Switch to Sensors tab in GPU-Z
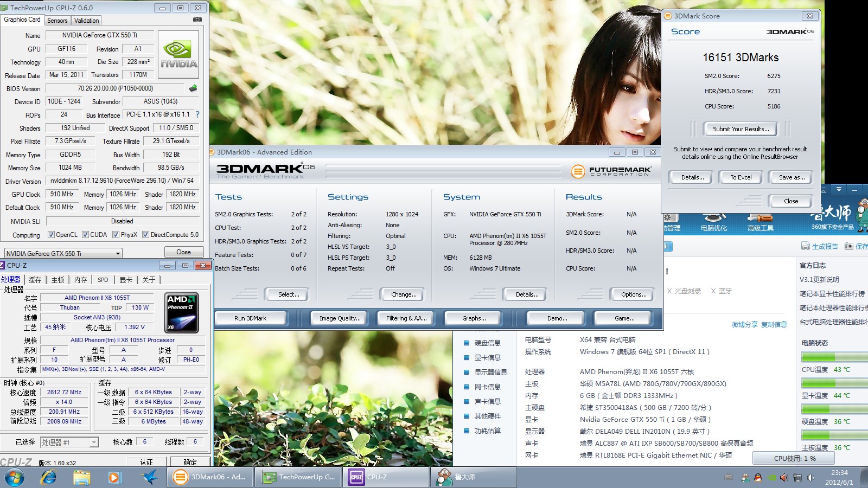This screenshot has width=868, height=488. point(57,21)
